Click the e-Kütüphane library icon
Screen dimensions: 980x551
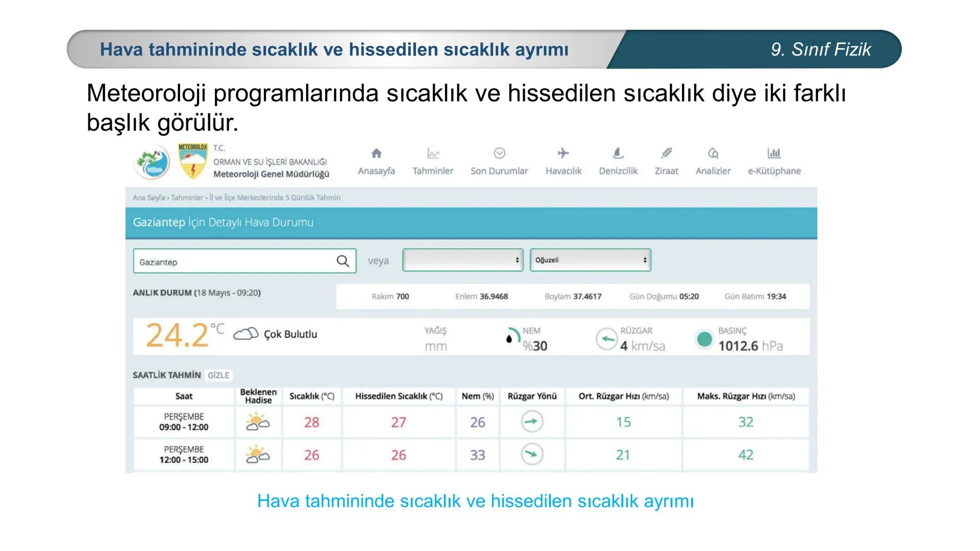pyautogui.click(x=773, y=153)
